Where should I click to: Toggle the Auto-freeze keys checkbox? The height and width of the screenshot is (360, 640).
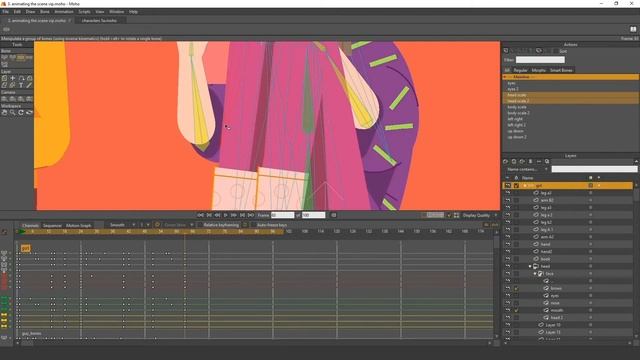[253, 225]
